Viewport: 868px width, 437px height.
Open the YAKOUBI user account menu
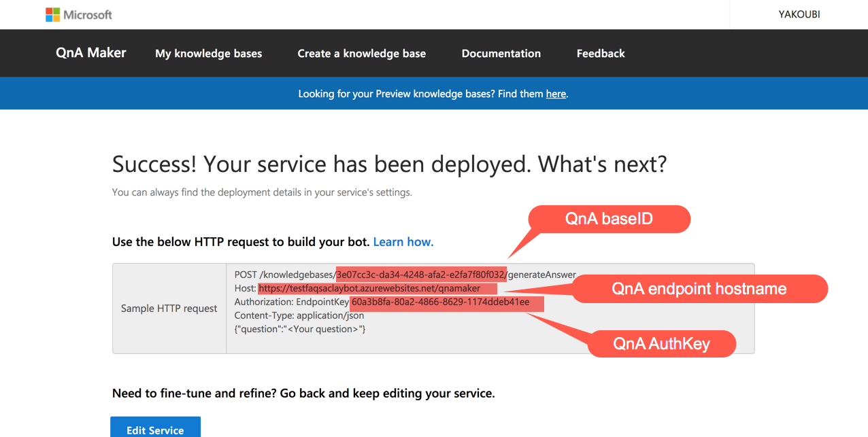pos(799,14)
